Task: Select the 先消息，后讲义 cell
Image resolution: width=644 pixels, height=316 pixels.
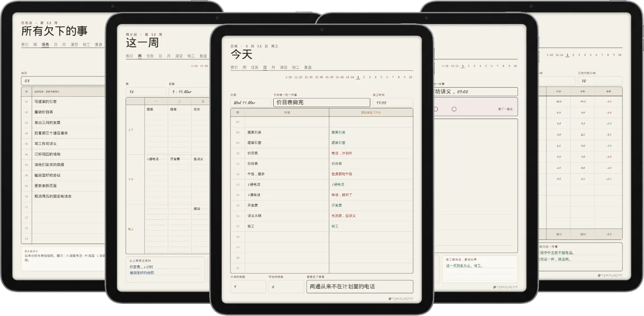Action: point(371,216)
